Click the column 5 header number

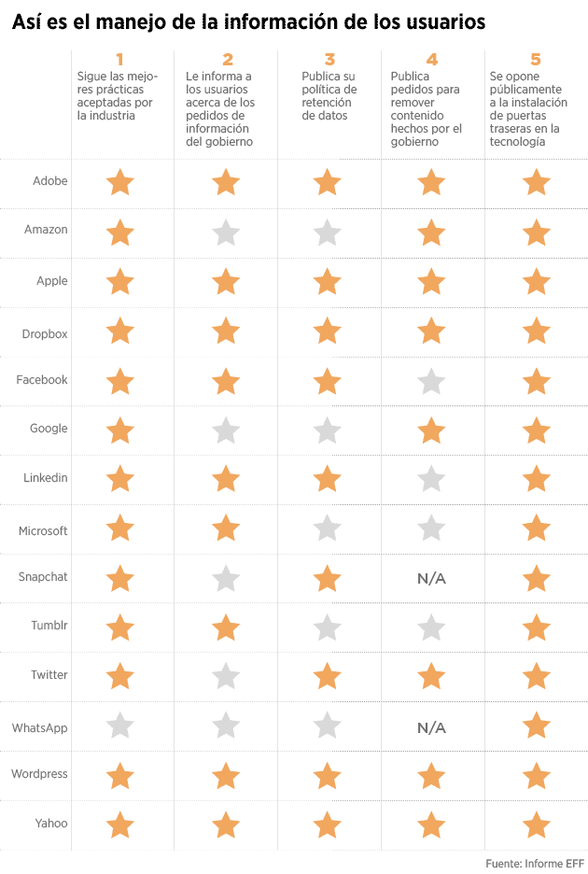click(536, 59)
